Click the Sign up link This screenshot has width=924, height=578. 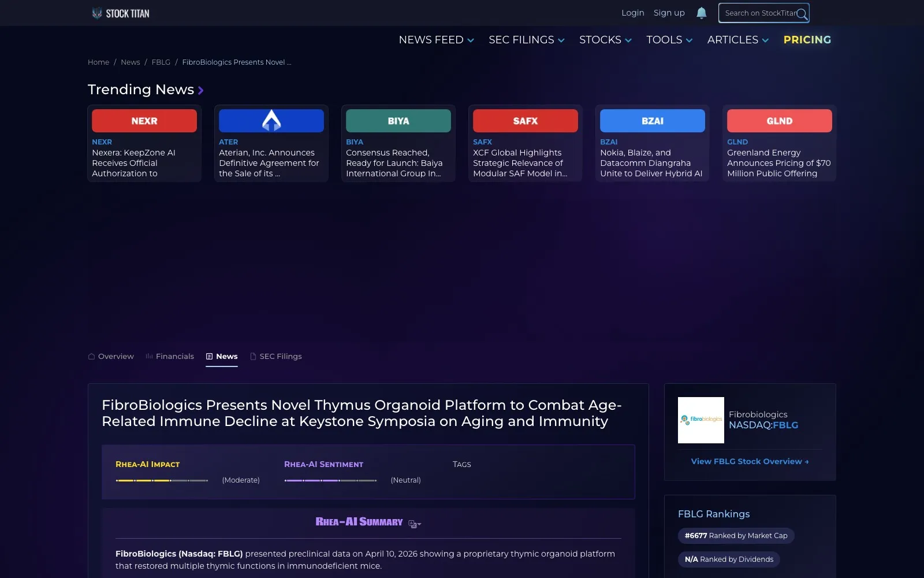(669, 13)
